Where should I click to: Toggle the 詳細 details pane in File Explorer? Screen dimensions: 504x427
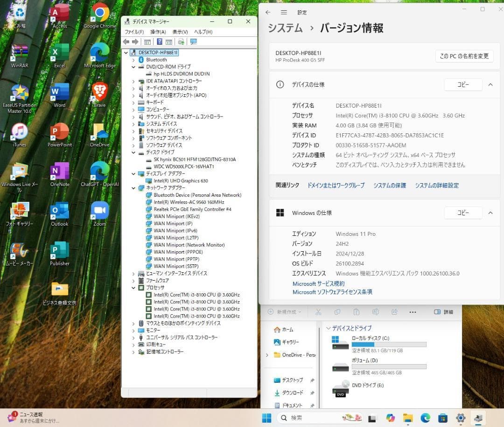443,312
